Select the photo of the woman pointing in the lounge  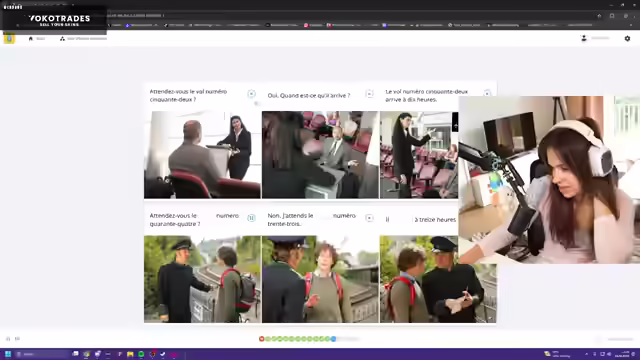tap(419, 155)
